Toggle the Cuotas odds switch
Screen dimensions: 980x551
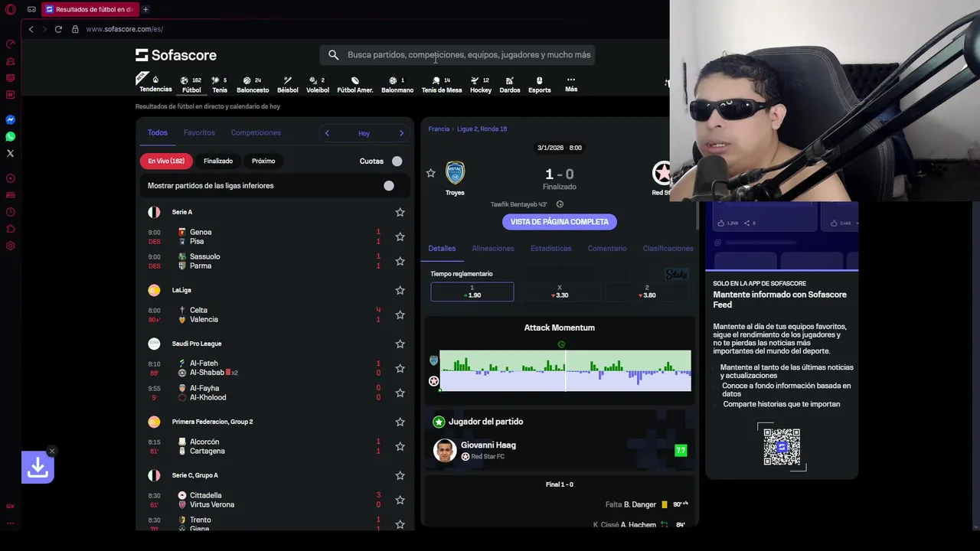click(397, 161)
